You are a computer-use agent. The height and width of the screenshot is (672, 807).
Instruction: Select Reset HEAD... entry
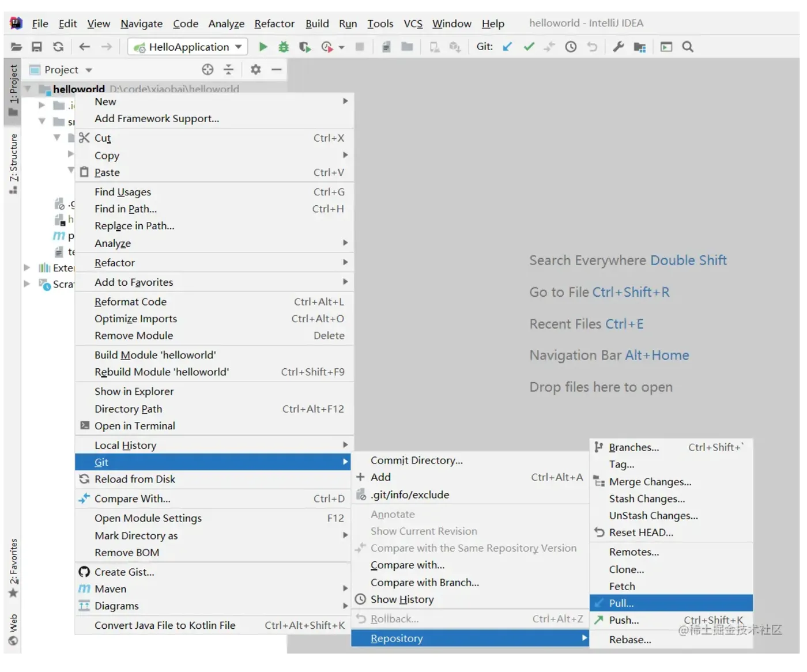tap(672, 533)
